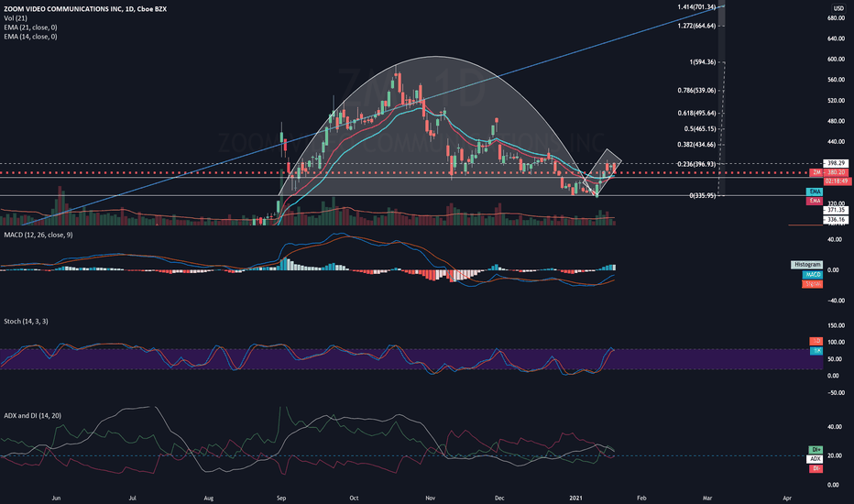Click the Dec label on time axis

tap(499, 498)
